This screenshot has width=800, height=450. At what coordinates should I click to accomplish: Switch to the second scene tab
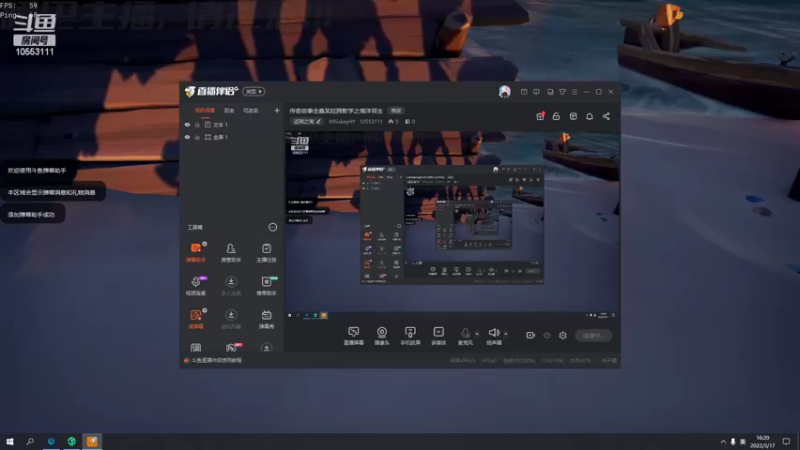pyautogui.click(x=229, y=110)
